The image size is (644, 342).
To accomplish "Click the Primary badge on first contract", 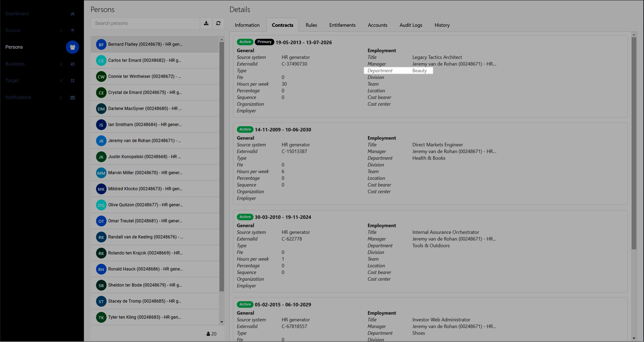I will [x=264, y=42].
